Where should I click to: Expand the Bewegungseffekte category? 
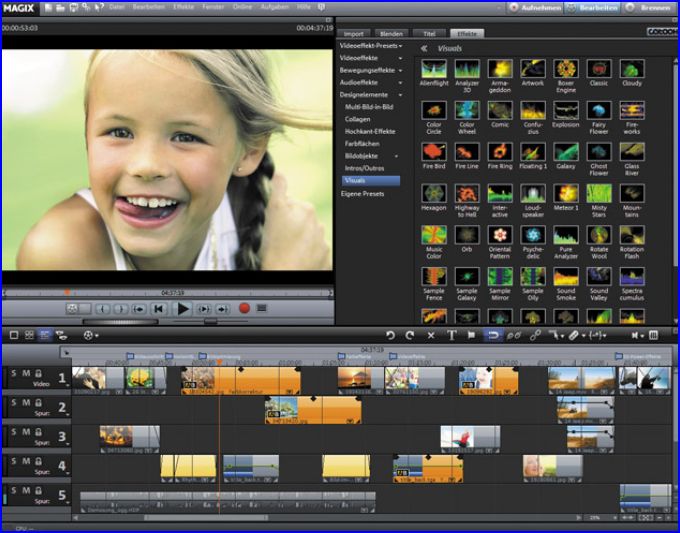[x=369, y=70]
